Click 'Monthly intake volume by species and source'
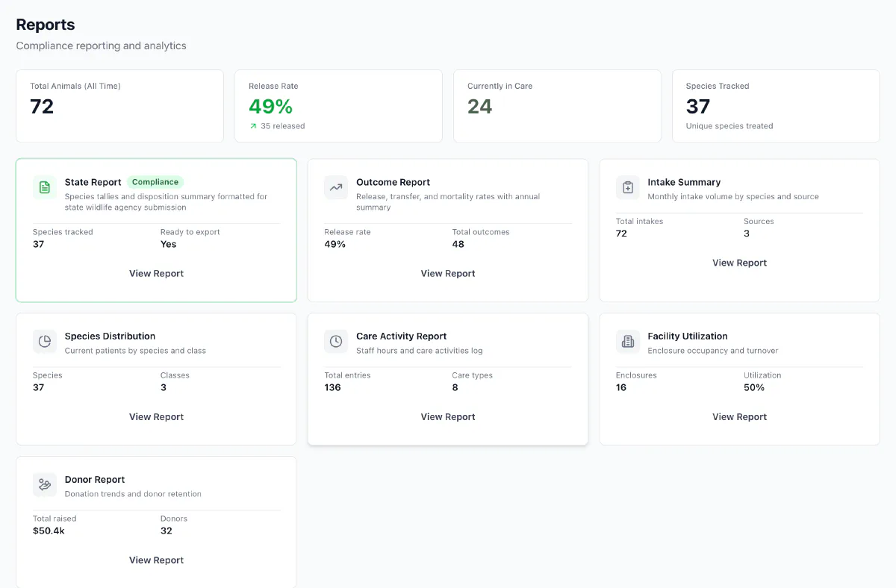896x588 pixels. 733,197
